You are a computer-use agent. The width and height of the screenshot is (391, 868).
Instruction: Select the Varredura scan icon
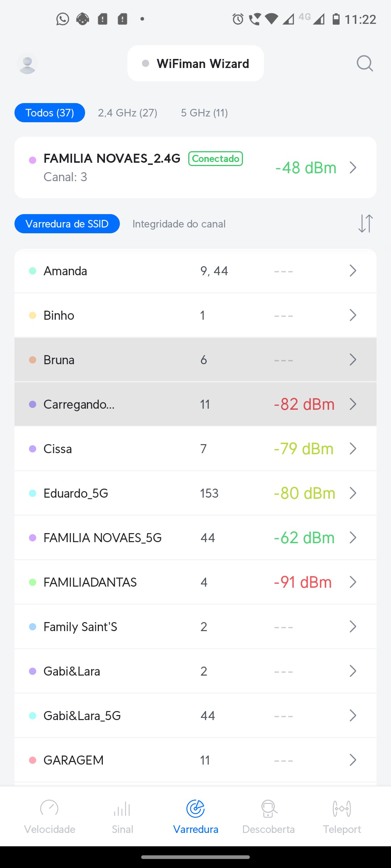coord(195,809)
